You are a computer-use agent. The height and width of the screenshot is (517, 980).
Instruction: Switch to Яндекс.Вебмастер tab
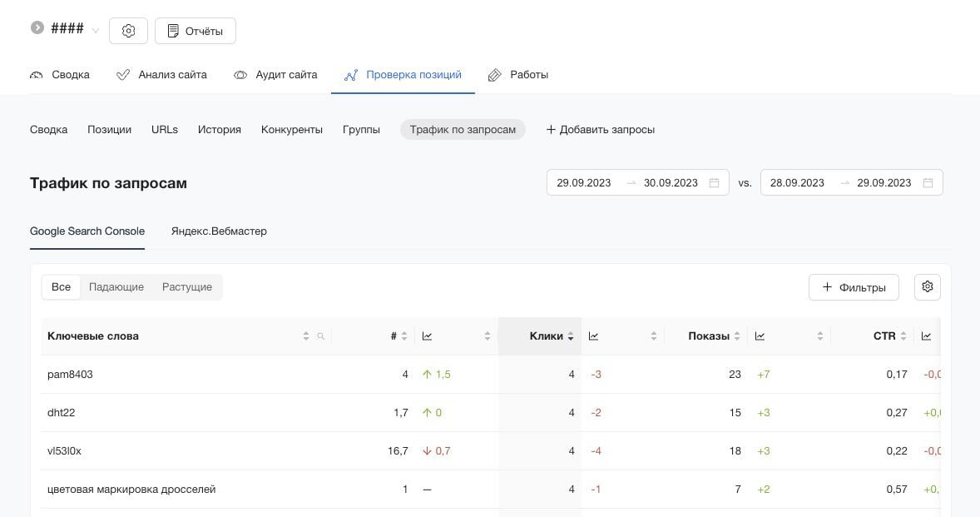[219, 231]
